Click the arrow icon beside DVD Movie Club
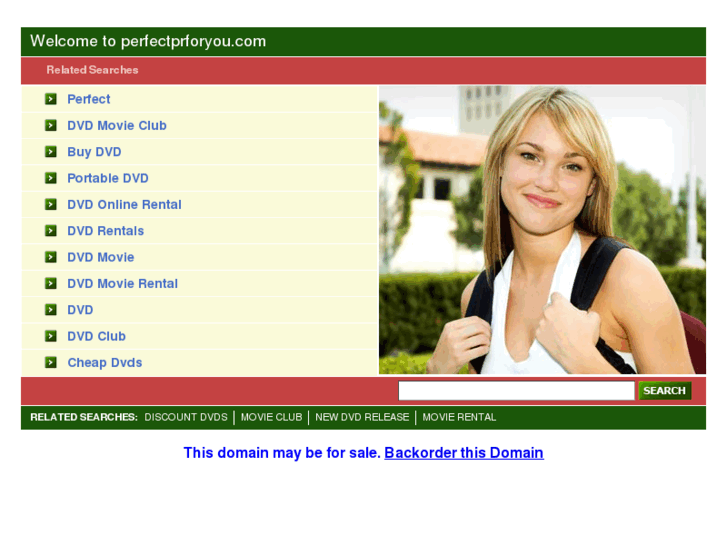Image resolution: width=727 pixels, height=545 pixels. pos(51,125)
